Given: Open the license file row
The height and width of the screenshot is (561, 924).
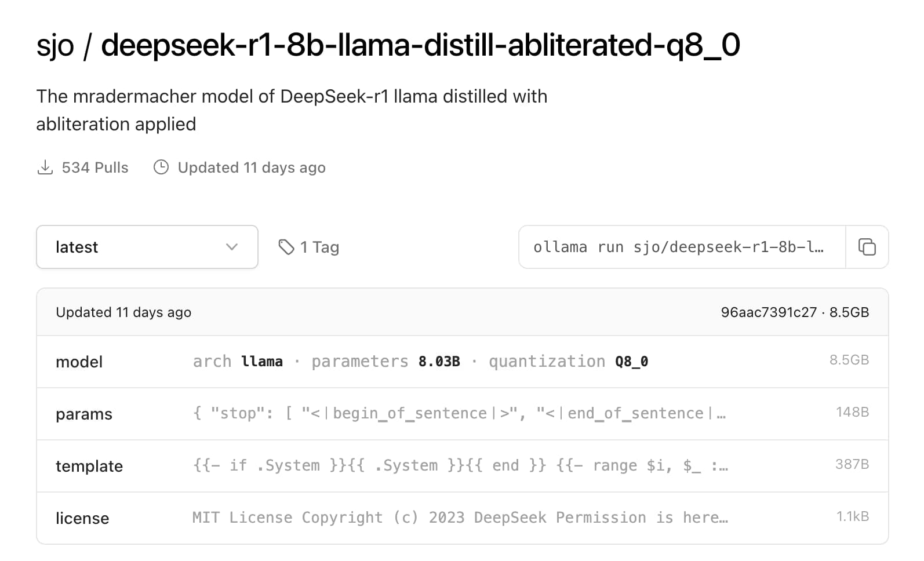Looking at the screenshot, I should pyautogui.click(x=462, y=518).
